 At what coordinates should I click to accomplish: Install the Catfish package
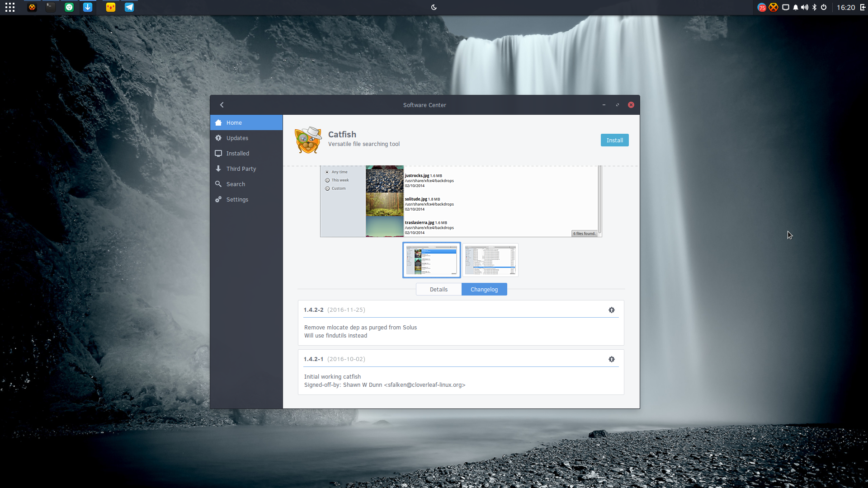click(x=614, y=140)
